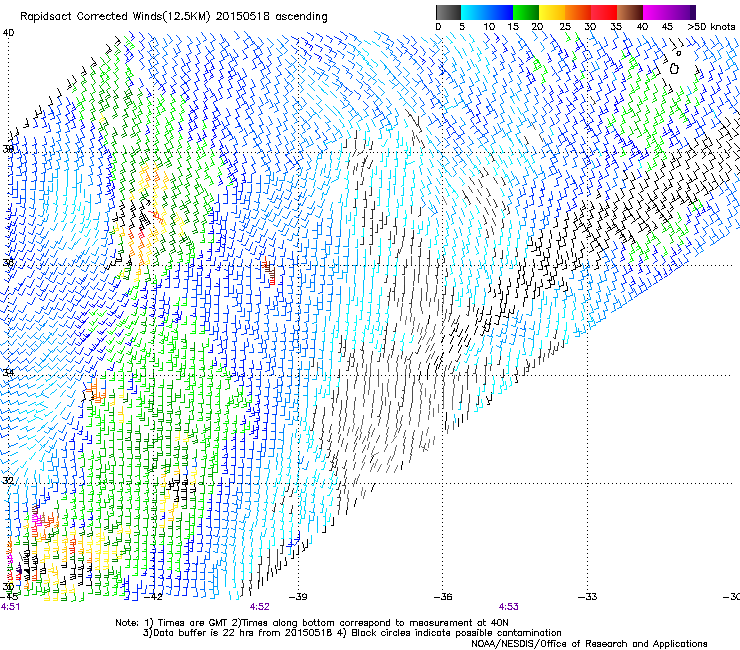This screenshot has height=650, width=740.
Task: Click the latitude label '40'
Action: (8, 33)
